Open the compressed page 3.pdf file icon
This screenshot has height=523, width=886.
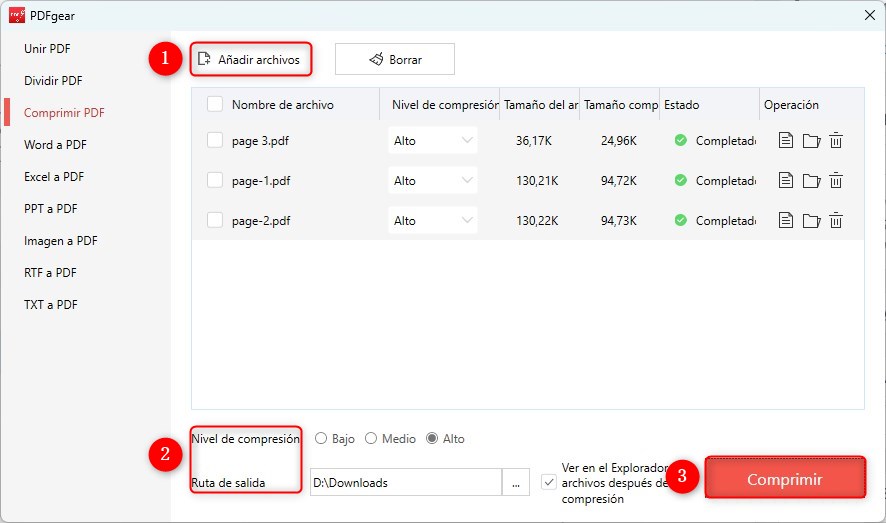click(786, 141)
